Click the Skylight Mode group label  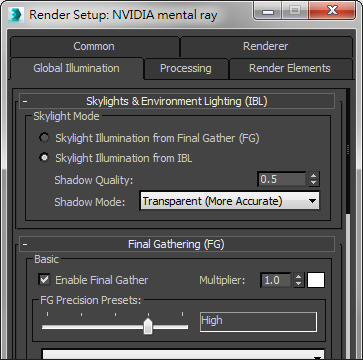[x=66, y=116]
